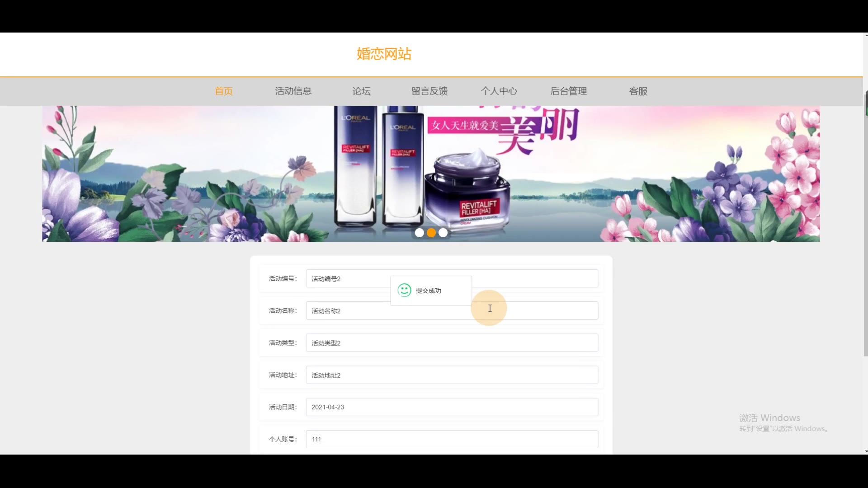Click the scrollbar down arrow

point(866,451)
